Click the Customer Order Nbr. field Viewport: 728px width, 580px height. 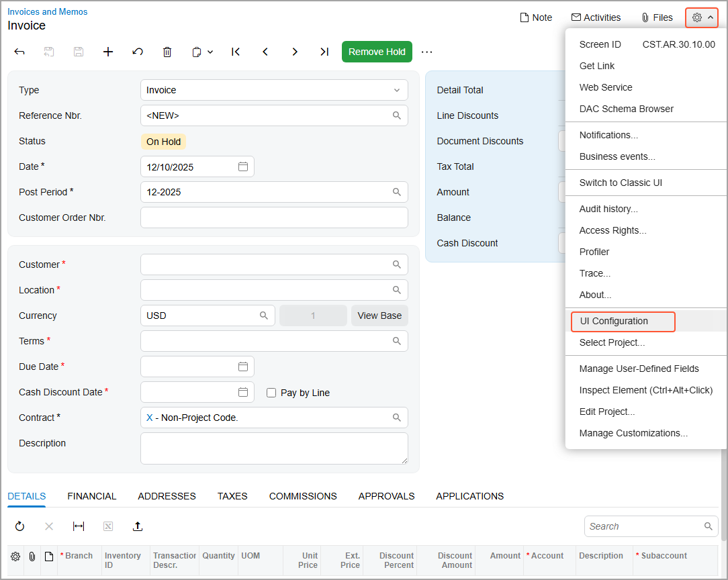pyautogui.click(x=274, y=217)
